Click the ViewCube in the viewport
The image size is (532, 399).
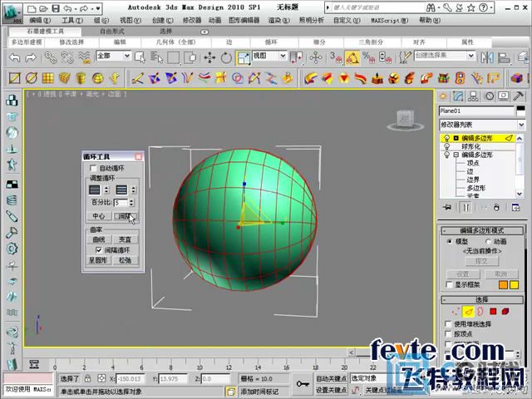click(405, 119)
